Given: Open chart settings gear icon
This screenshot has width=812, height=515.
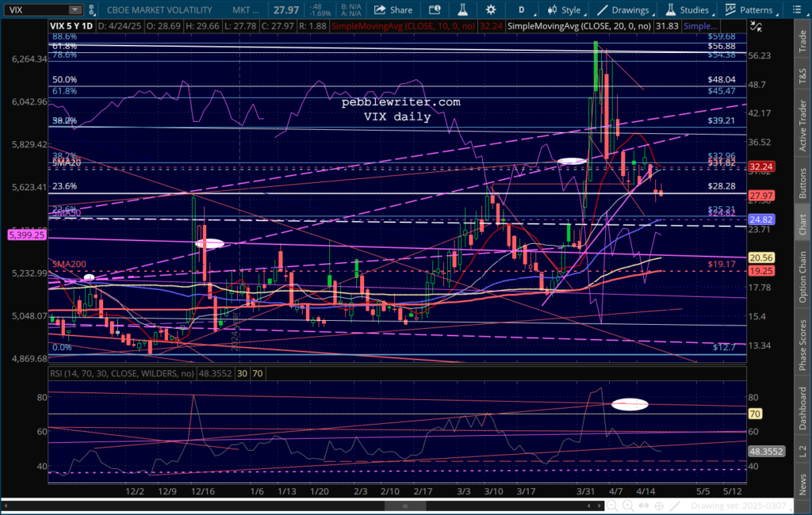Looking at the screenshot, I should 491,10.
